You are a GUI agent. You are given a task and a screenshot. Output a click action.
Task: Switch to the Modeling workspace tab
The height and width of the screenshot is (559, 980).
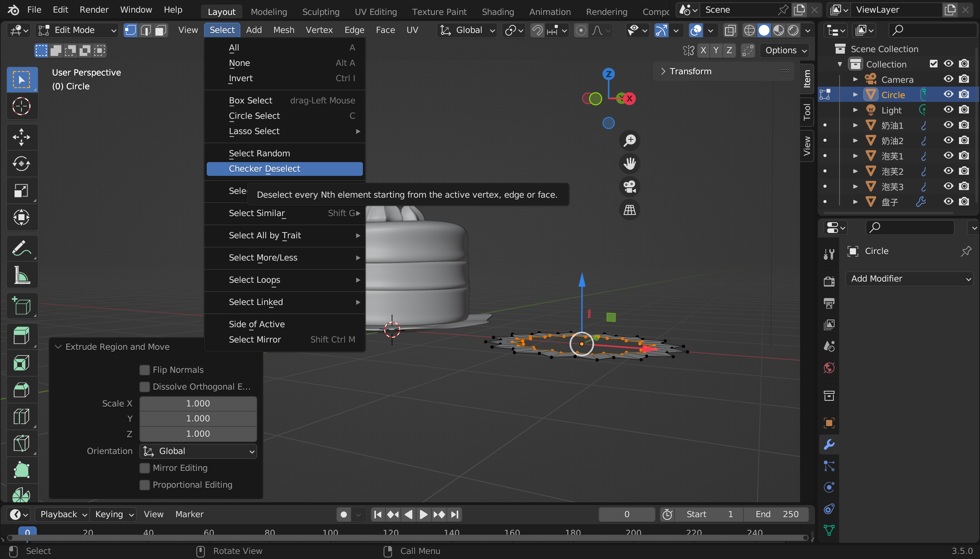[x=268, y=12]
